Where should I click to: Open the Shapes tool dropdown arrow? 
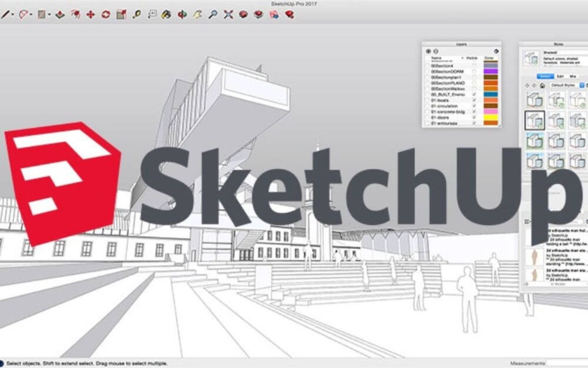tap(49, 14)
